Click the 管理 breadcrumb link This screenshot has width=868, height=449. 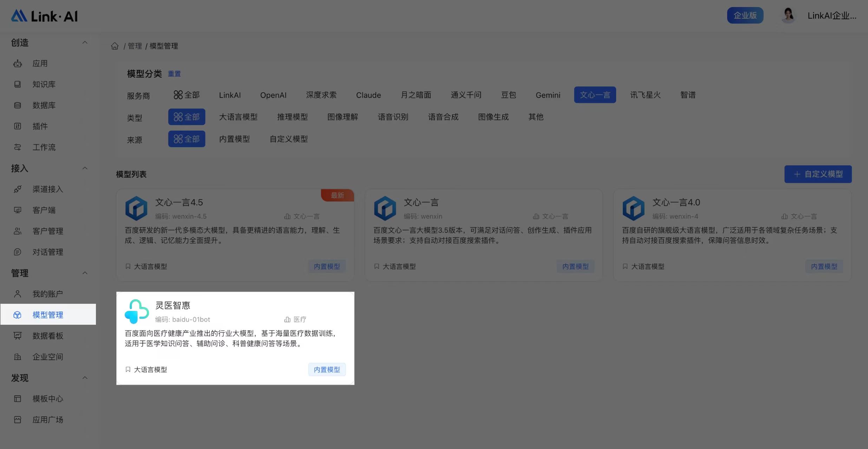click(135, 46)
